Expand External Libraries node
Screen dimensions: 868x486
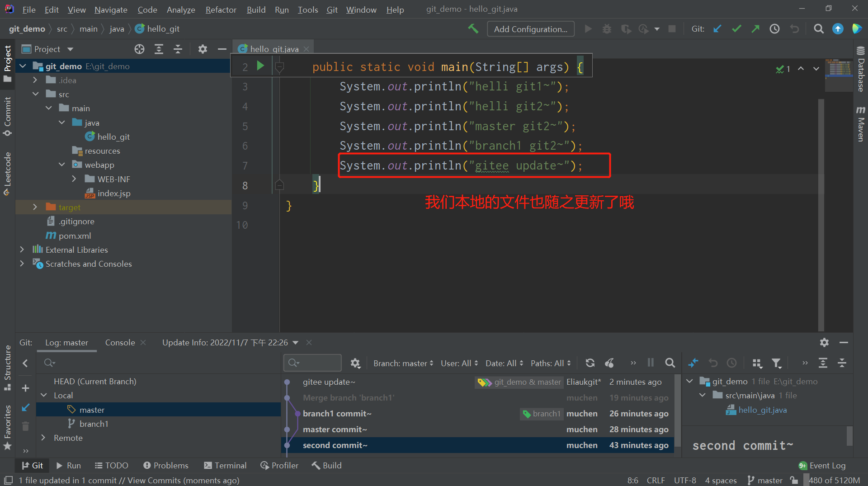point(22,250)
